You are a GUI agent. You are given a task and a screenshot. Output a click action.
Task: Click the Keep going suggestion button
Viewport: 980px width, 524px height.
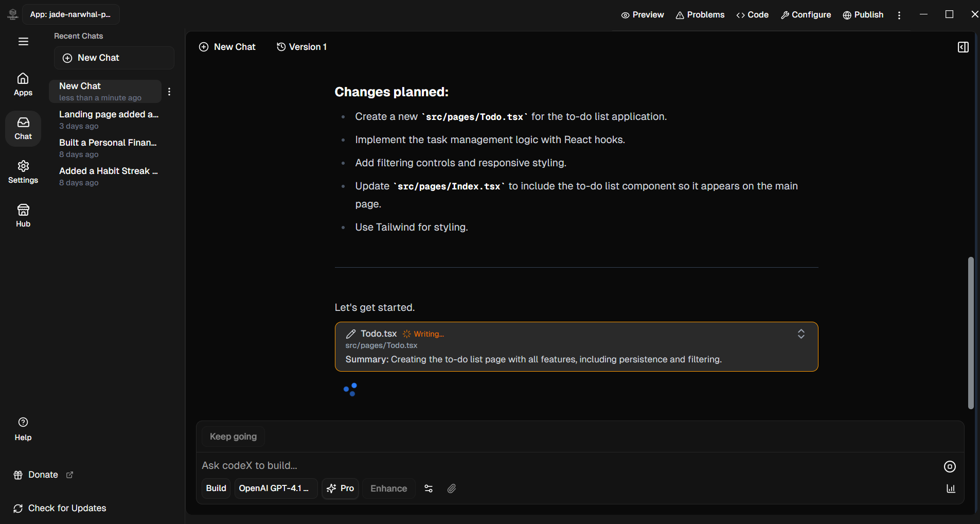233,436
